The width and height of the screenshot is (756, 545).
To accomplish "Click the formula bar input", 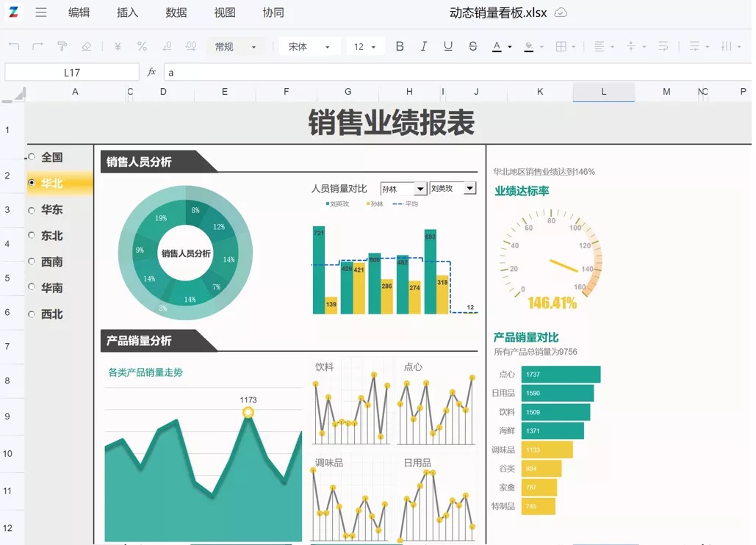I will pyautogui.click(x=458, y=72).
